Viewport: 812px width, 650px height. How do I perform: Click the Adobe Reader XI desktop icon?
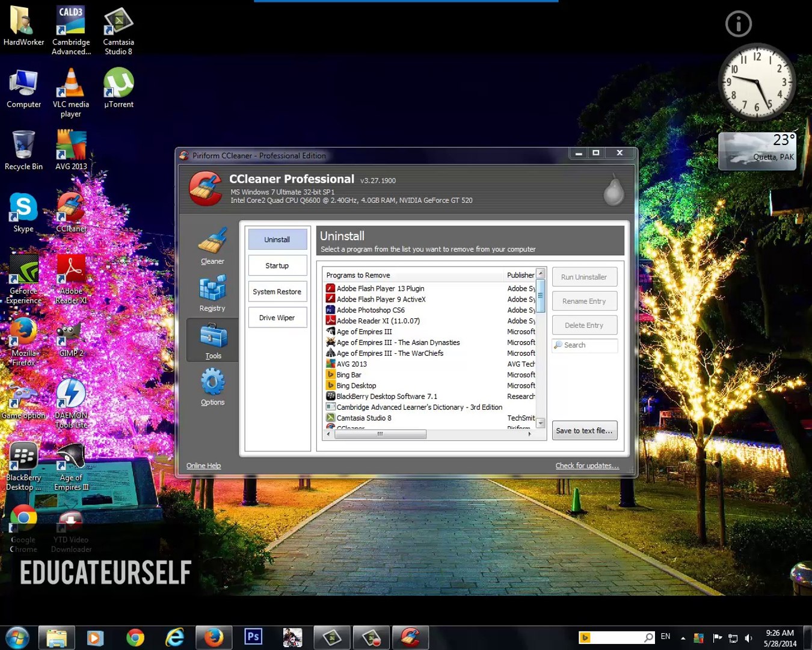(x=71, y=279)
